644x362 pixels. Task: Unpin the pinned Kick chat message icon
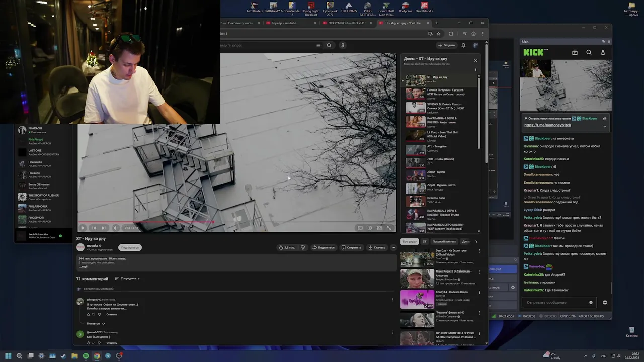point(605,118)
